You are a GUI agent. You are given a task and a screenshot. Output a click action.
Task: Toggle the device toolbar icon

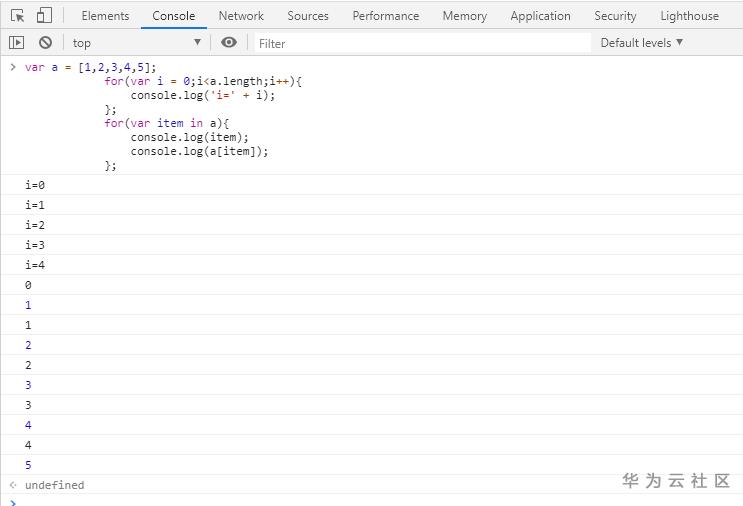(x=44, y=15)
